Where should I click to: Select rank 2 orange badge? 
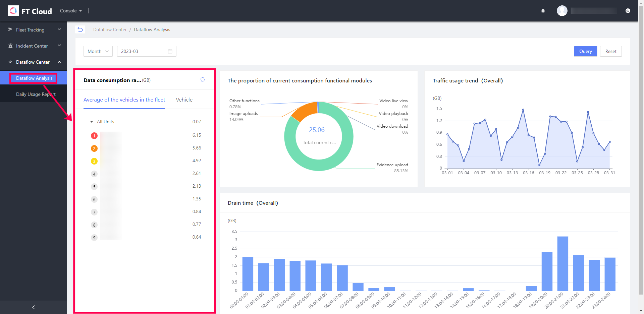click(94, 148)
